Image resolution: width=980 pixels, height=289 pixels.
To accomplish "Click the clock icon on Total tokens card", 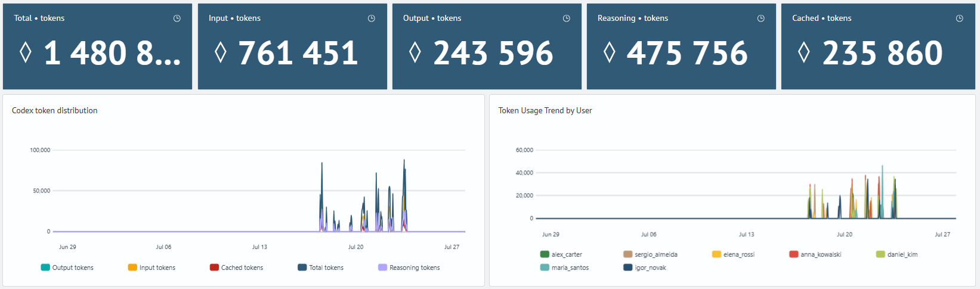I will pos(177,18).
